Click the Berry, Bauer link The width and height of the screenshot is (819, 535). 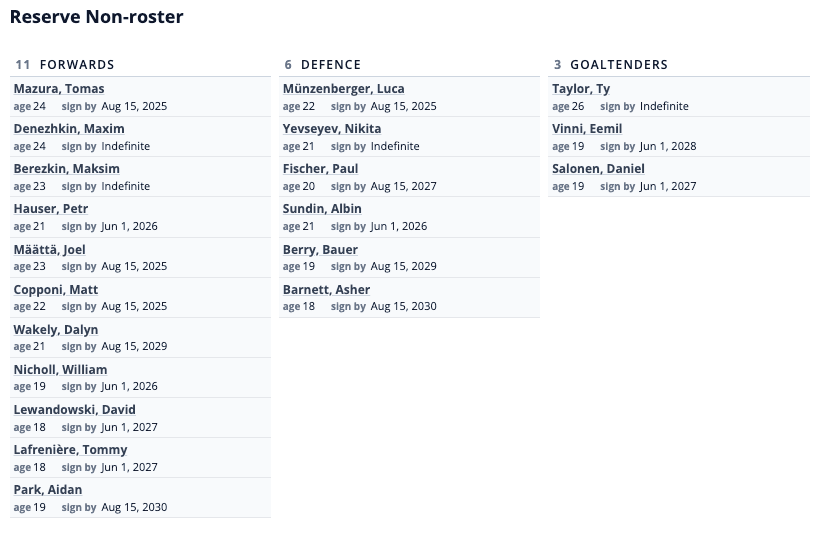pyautogui.click(x=320, y=250)
